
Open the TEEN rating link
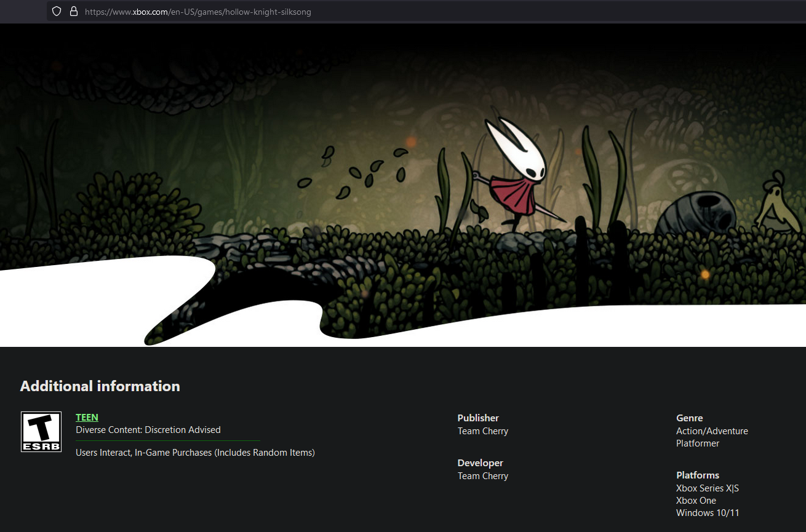point(87,417)
